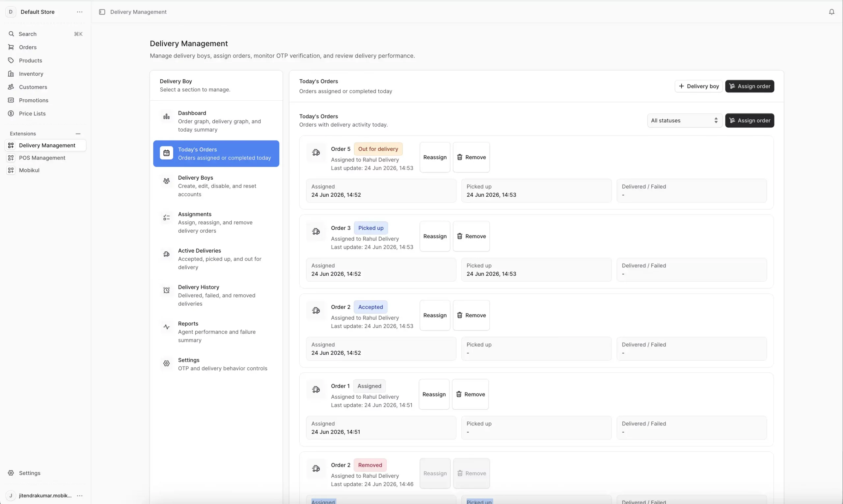Open Delivery Management extension in sidebar
This screenshot has height=504, width=843.
(x=45, y=145)
